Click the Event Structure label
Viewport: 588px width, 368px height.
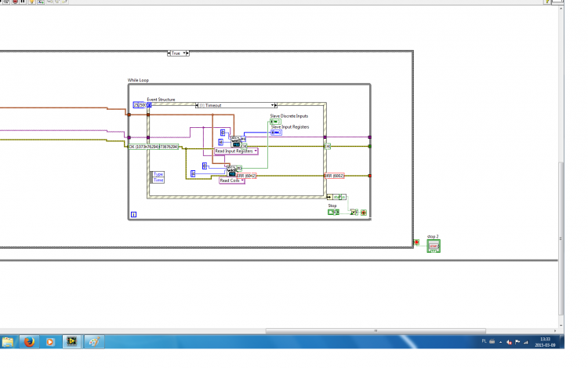point(161,100)
